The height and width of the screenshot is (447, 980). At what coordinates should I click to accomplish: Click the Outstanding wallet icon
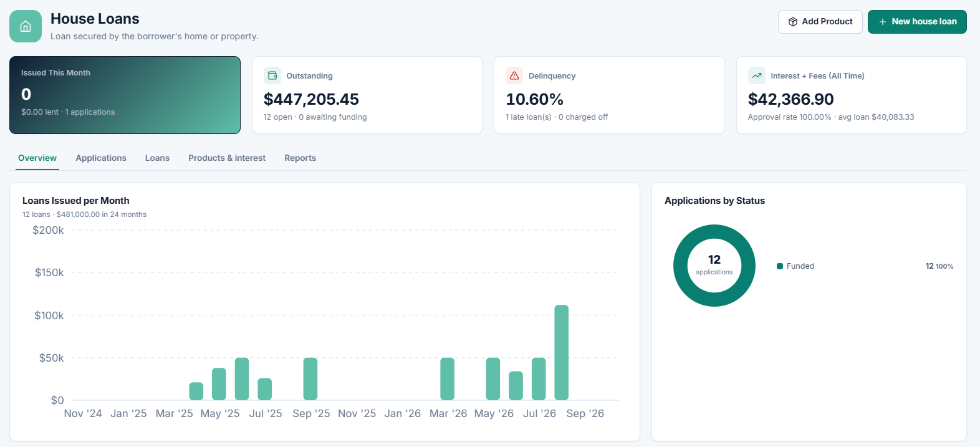(x=272, y=75)
